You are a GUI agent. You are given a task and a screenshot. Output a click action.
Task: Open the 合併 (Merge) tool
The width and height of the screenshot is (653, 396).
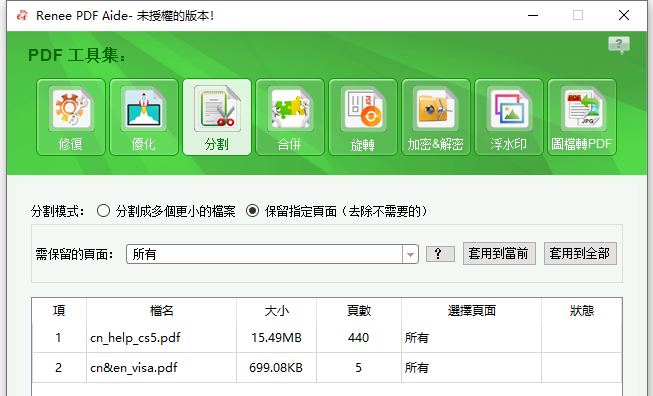pyautogui.click(x=290, y=117)
